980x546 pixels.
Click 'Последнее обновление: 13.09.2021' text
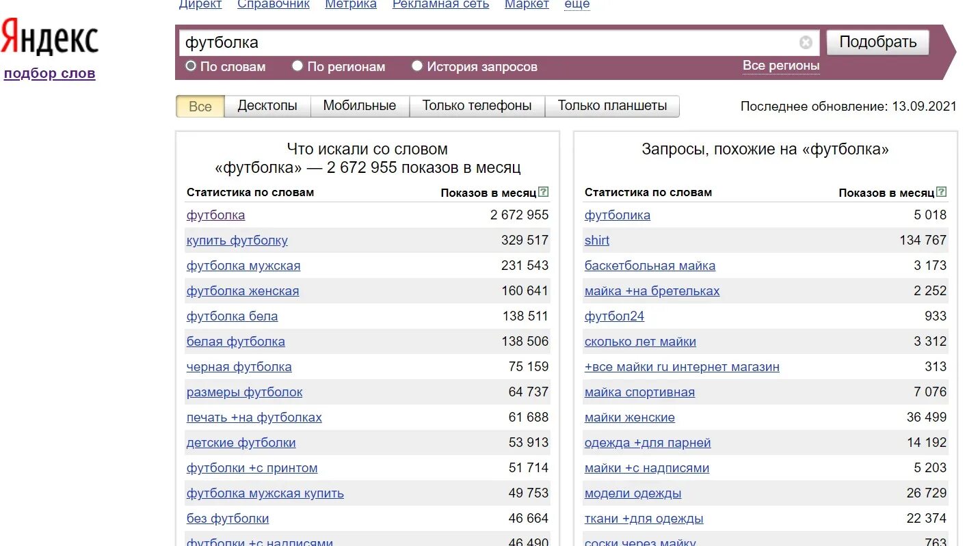[849, 107]
